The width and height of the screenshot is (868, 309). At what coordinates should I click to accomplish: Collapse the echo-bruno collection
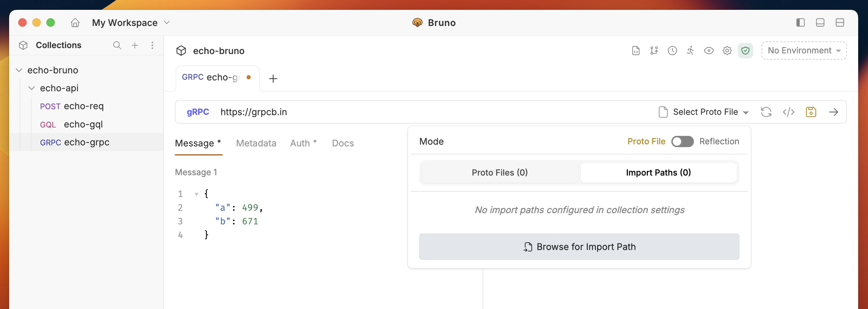[19, 70]
